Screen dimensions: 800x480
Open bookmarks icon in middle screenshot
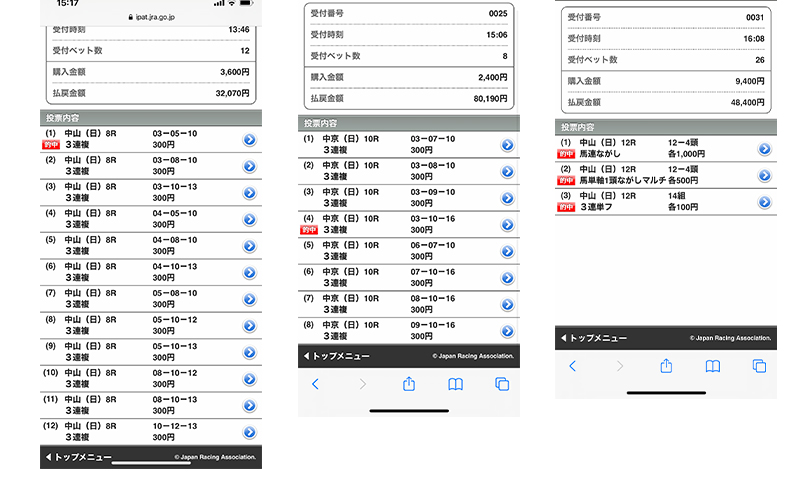pyautogui.click(x=455, y=384)
